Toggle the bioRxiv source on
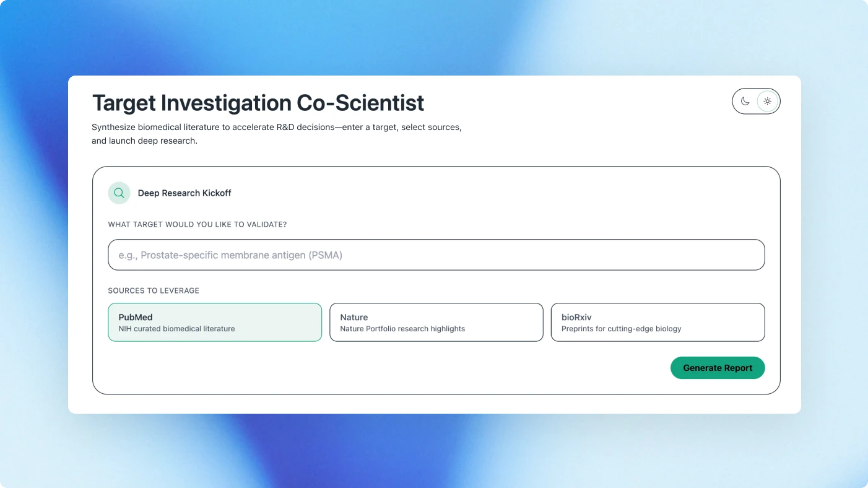 (x=658, y=322)
